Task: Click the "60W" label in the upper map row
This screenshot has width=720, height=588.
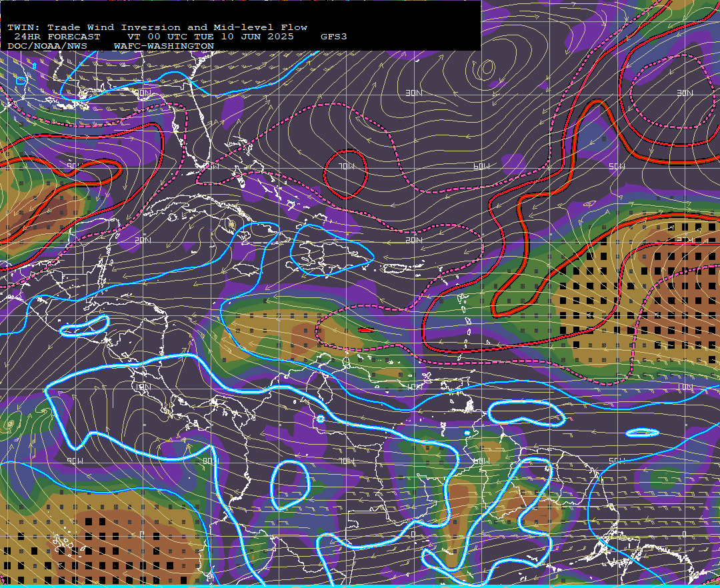Action: tap(481, 166)
